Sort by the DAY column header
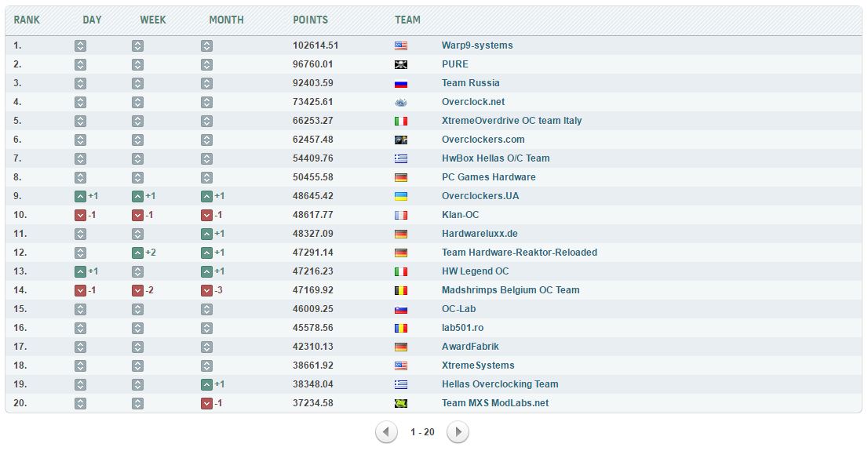Image resolution: width=868 pixels, height=451 pixels. coord(92,20)
